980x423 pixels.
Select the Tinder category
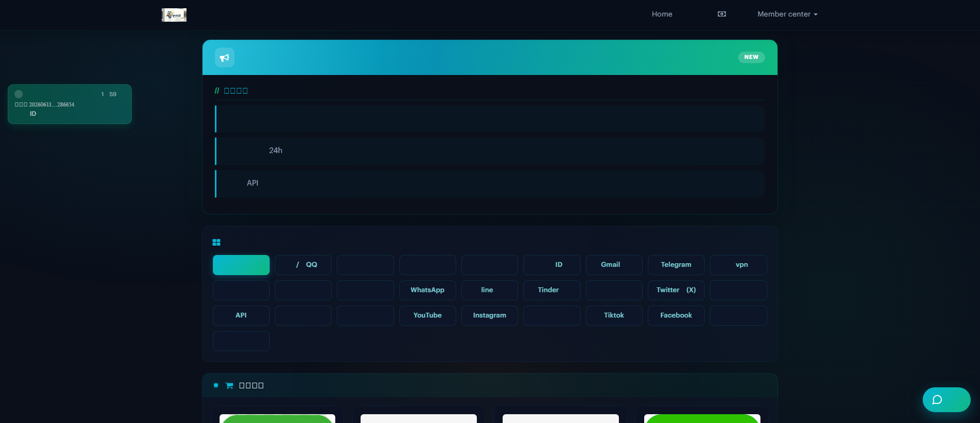(552, 290)
